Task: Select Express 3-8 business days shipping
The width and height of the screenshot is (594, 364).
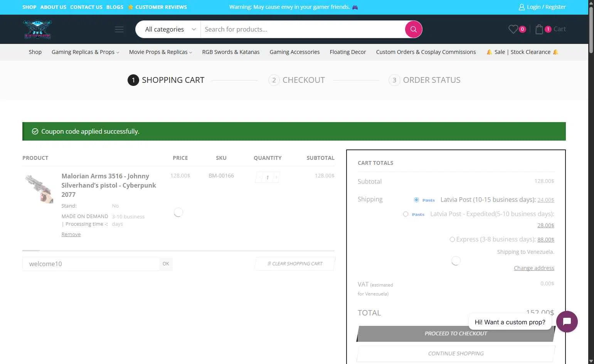Action: (452, 239)
